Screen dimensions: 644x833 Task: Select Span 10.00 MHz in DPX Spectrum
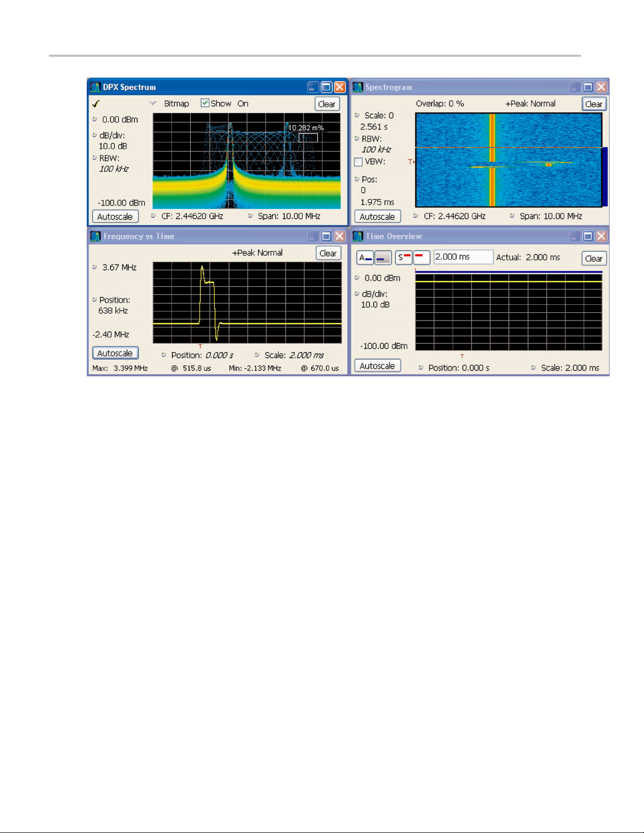click(x=289, y=216)
